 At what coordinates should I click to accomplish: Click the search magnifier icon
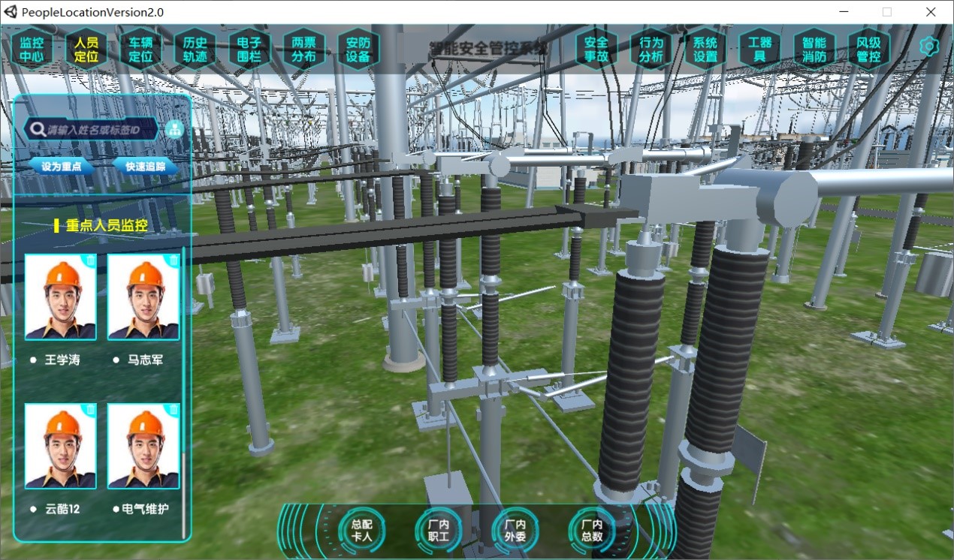point(36,129)
